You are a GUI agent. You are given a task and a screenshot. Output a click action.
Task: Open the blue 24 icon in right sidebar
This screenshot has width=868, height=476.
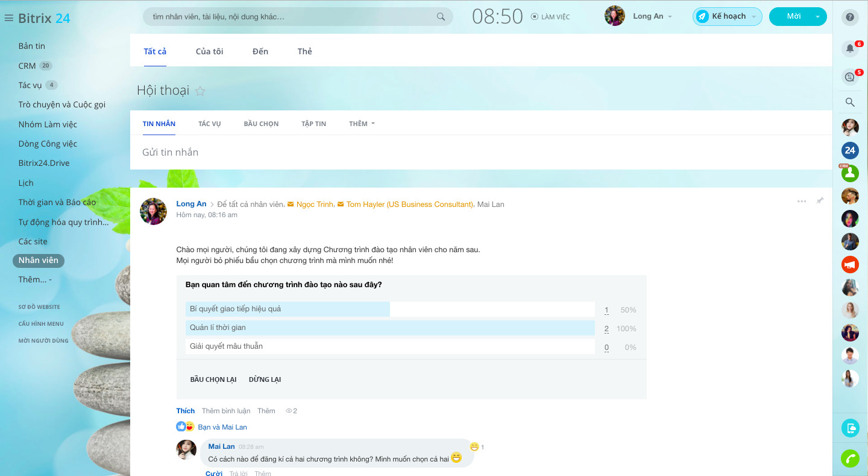(x=850, y=150)
